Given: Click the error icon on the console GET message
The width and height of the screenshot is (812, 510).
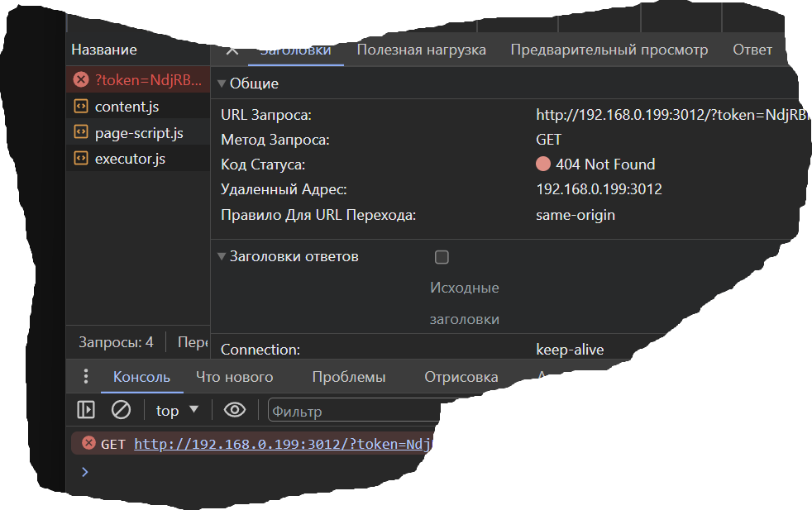Looking at the screenshot, I should point(86,442).
